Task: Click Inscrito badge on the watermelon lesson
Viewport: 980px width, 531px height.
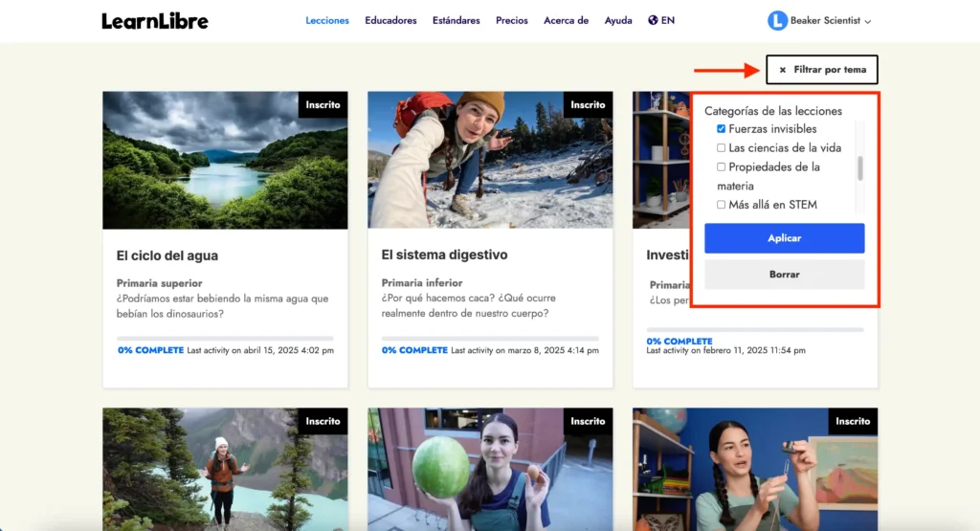Action: [589, 421]
